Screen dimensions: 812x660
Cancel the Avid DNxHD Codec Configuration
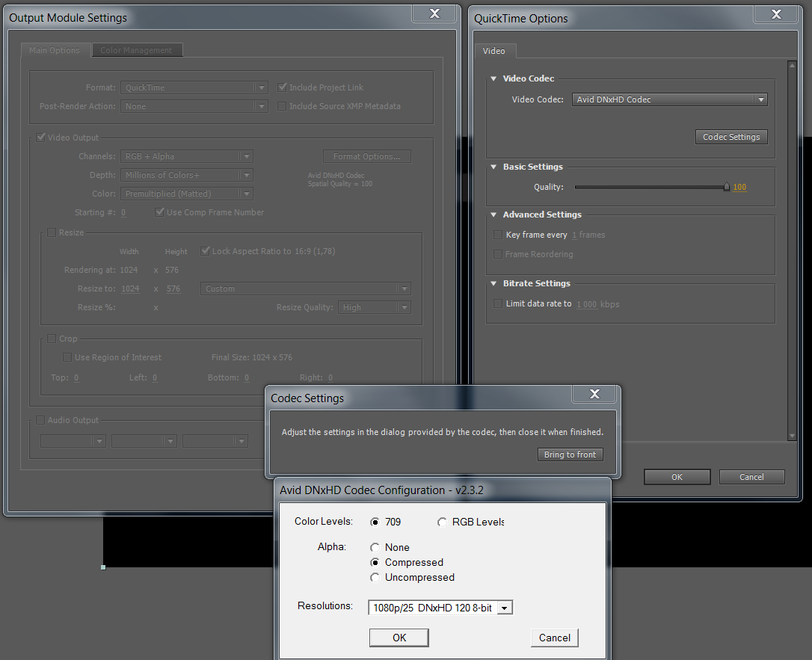pos(554,638)
